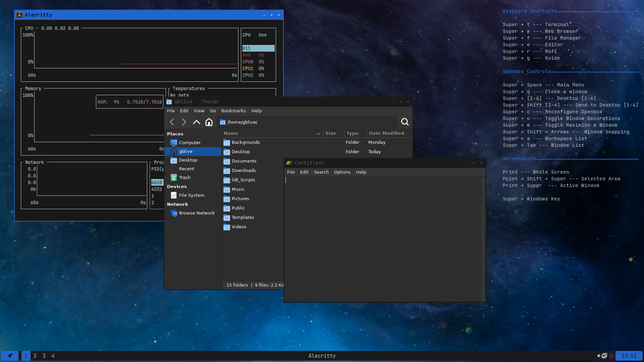This screenshot has height=362, width=644.
Task: Open the Bookmarks menu in Thunar
Action: coord(233,111)
